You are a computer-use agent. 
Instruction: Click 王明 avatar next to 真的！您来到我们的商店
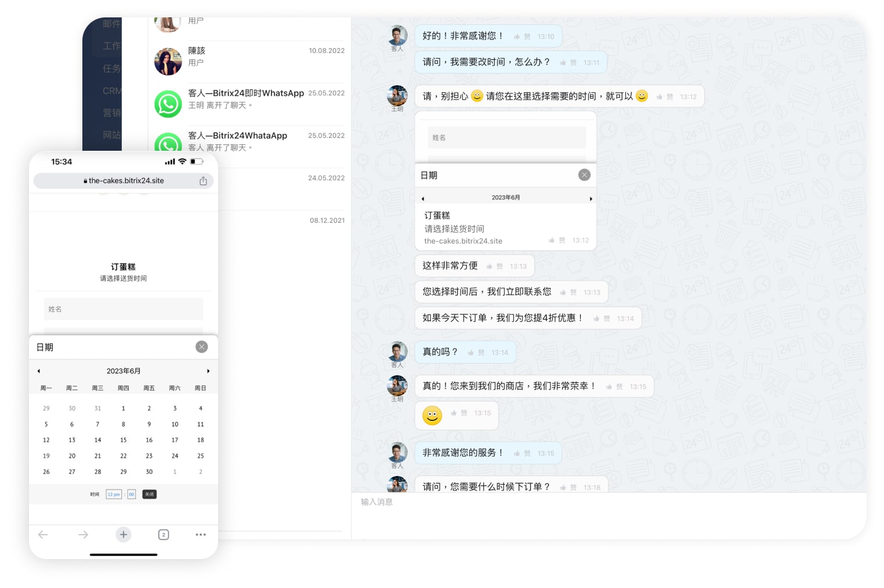coord(397,386)
